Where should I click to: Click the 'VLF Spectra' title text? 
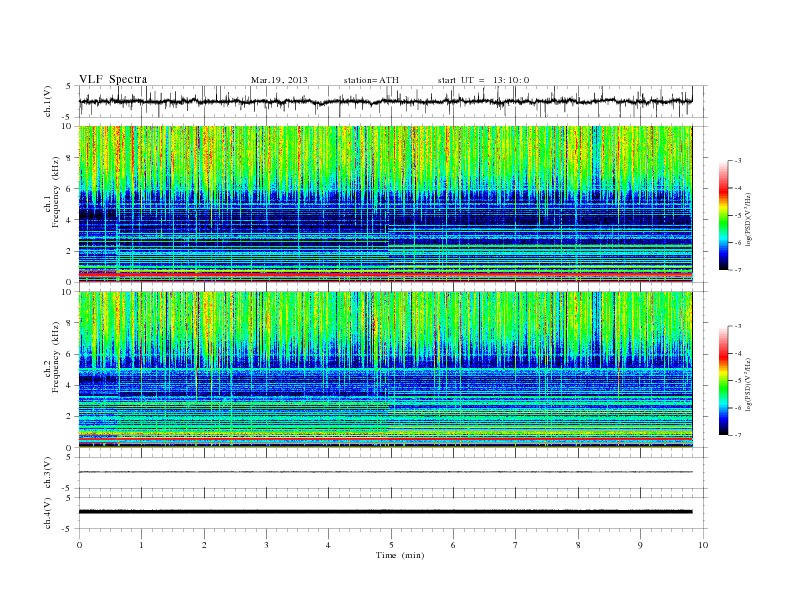[113, 79]
